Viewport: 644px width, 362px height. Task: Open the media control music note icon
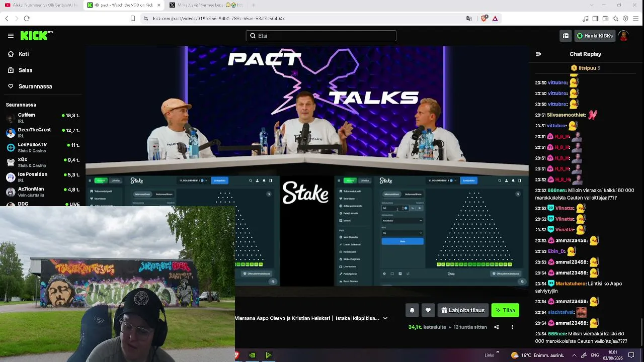pyautogui.click(x=585, y=19)
